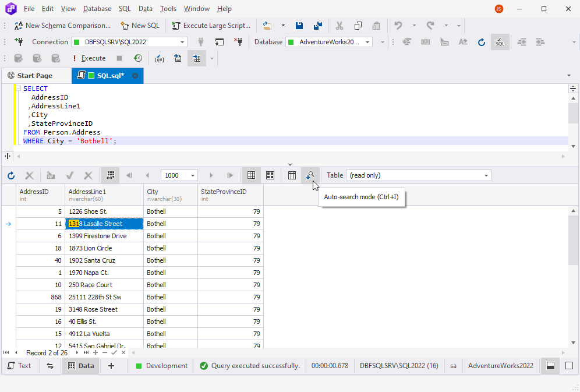This screenshot has width=580, height=392.
Task: Click the swap views icon next to Text
Action: [50, 366]
